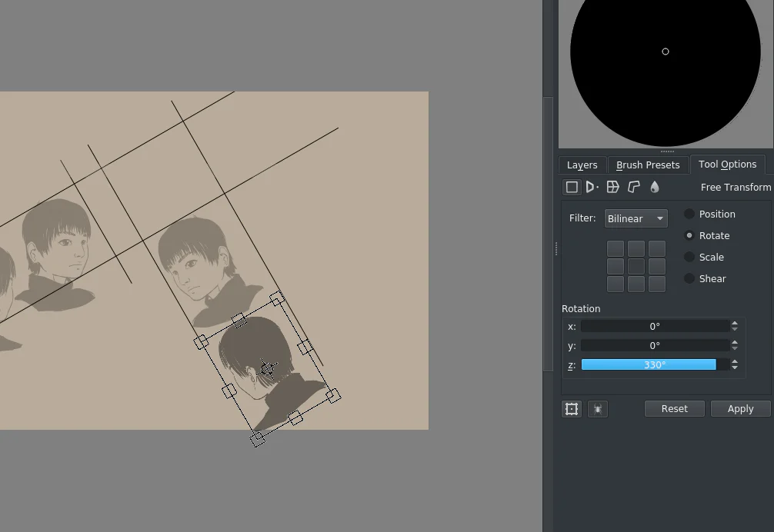
Task: Select the Free transform mode icon
Action: click(x=572, y=188)
